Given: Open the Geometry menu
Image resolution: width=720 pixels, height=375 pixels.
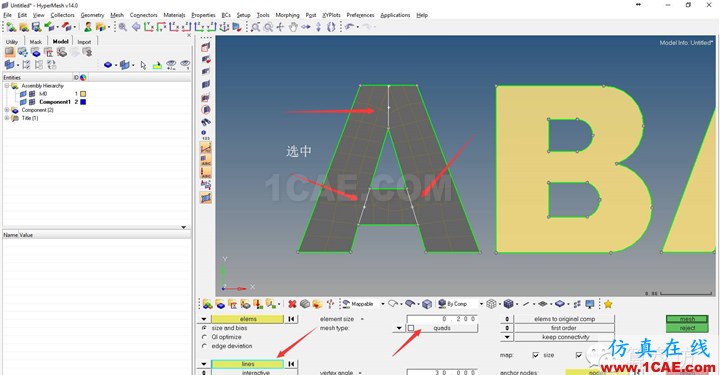Looking at the screenshot, I should [92, 15].
